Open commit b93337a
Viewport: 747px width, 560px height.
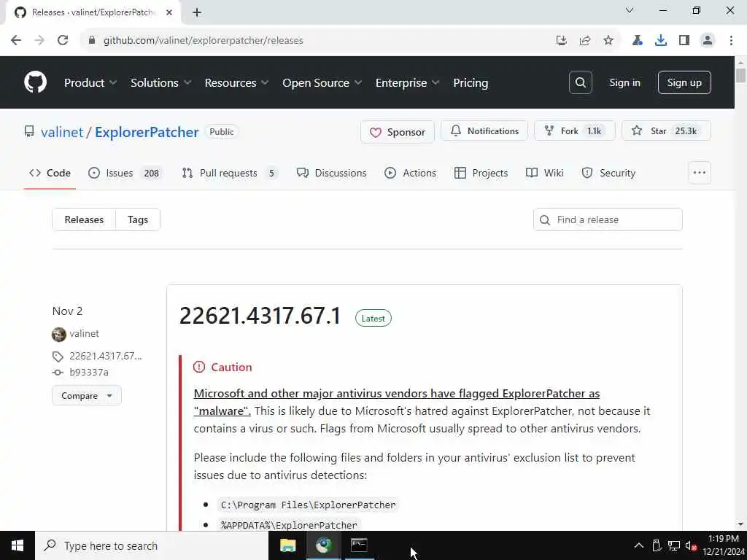coord(88,372)
